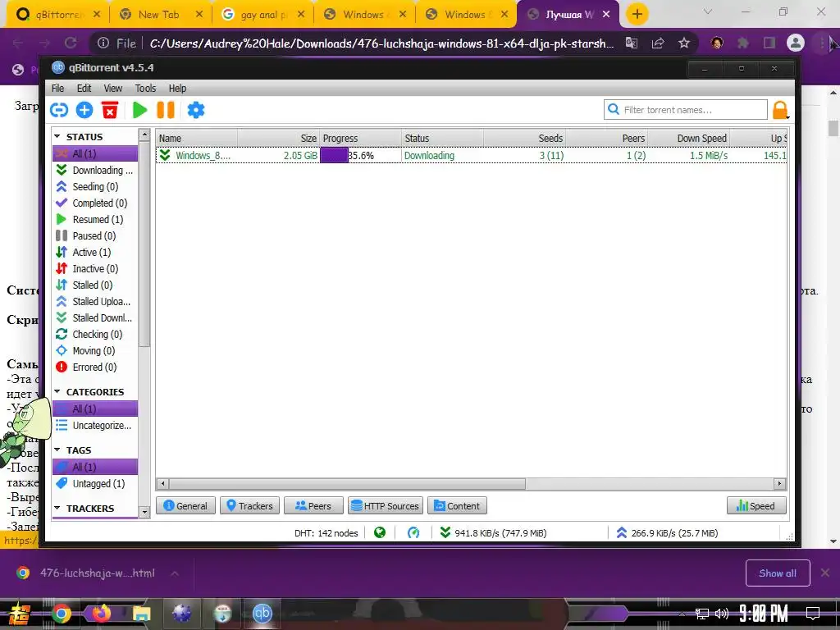This screenshot has height=630, width=840.
Task: Click the orange Pause toolbar icon
Action: [166, 110]
